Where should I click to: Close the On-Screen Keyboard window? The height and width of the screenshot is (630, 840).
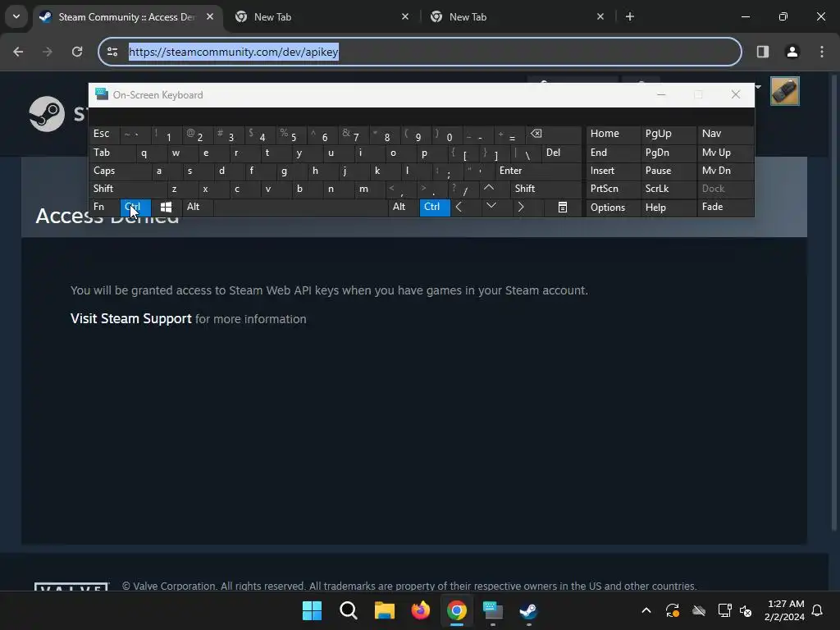(736, 95)
